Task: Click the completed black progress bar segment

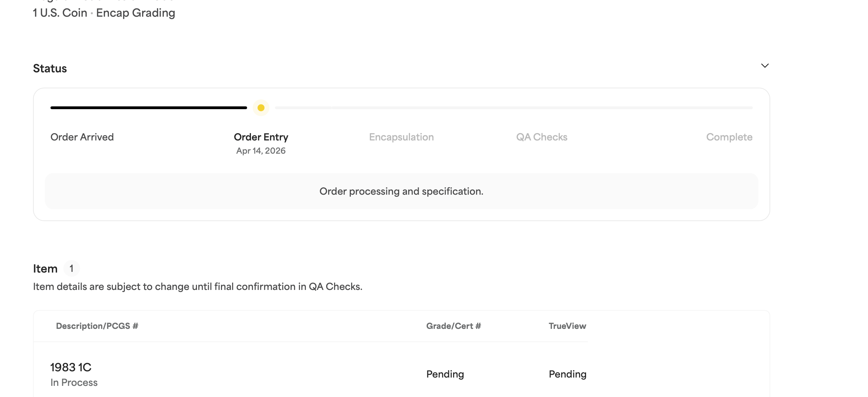Action: pos(149,108)
